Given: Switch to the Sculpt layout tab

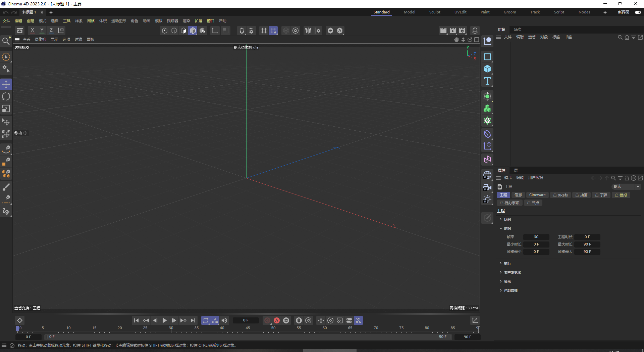Looking at the screenshot, I should pos(435,12).
